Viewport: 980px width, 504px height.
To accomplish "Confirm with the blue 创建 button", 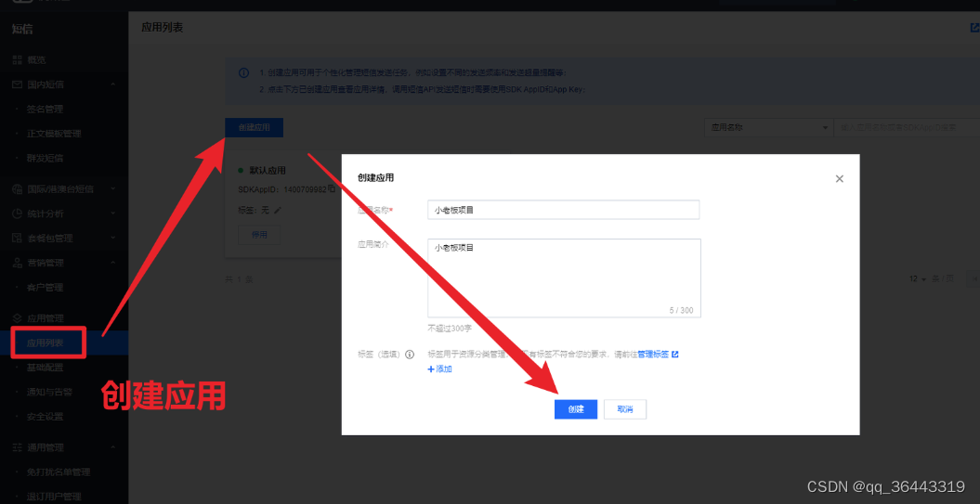I will pos(576,409).
